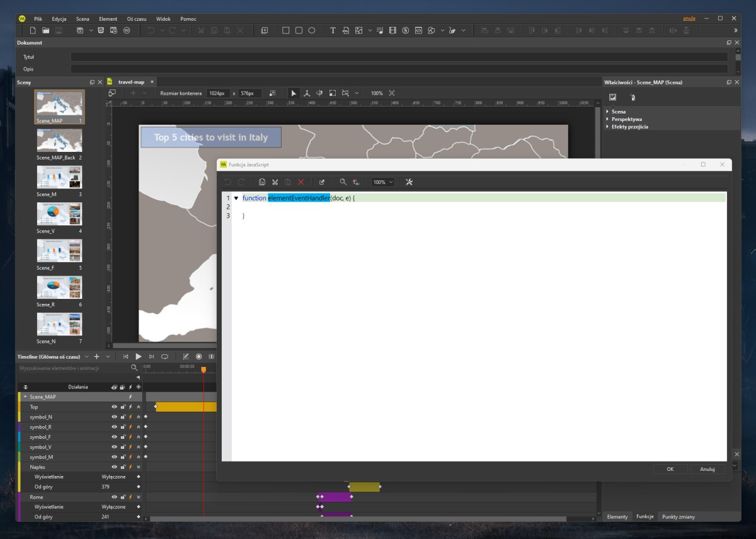The height and width of the screenshot is (539, 756).
Task: Select the Ellipse shape tool
Action: click(x=311, y=30)
